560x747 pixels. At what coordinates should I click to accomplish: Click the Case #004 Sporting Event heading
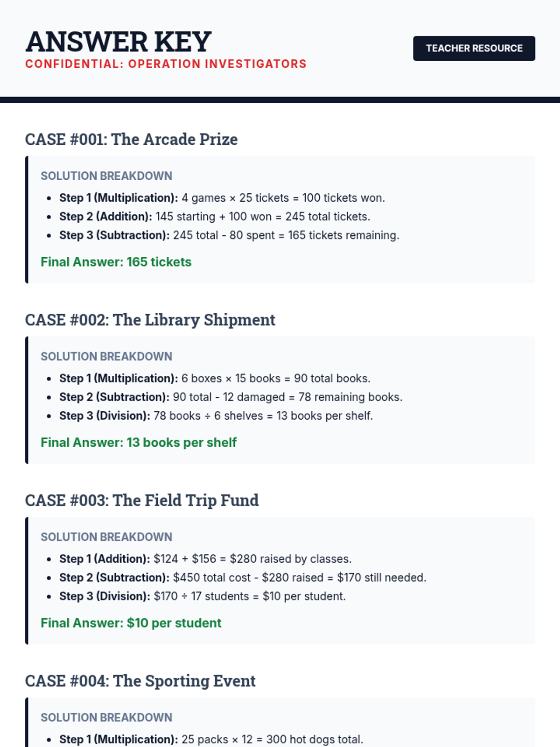(140, 681)
